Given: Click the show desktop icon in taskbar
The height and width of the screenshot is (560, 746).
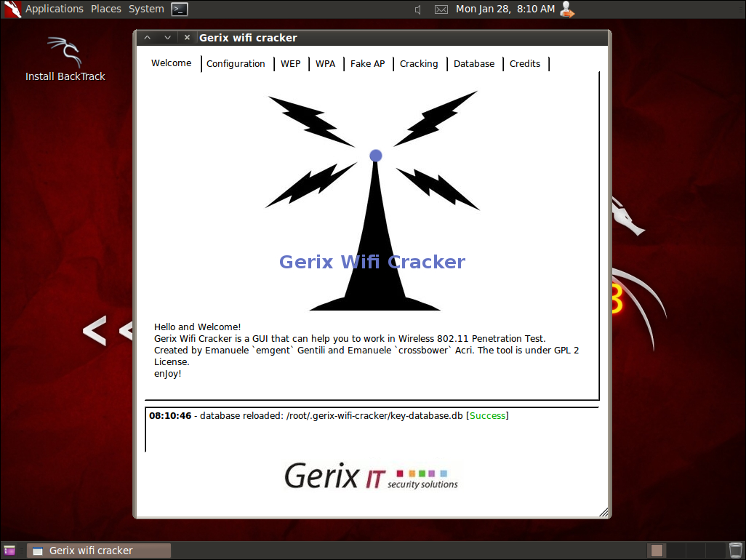Looking at the screenshot, I should (x=9, y=551).
